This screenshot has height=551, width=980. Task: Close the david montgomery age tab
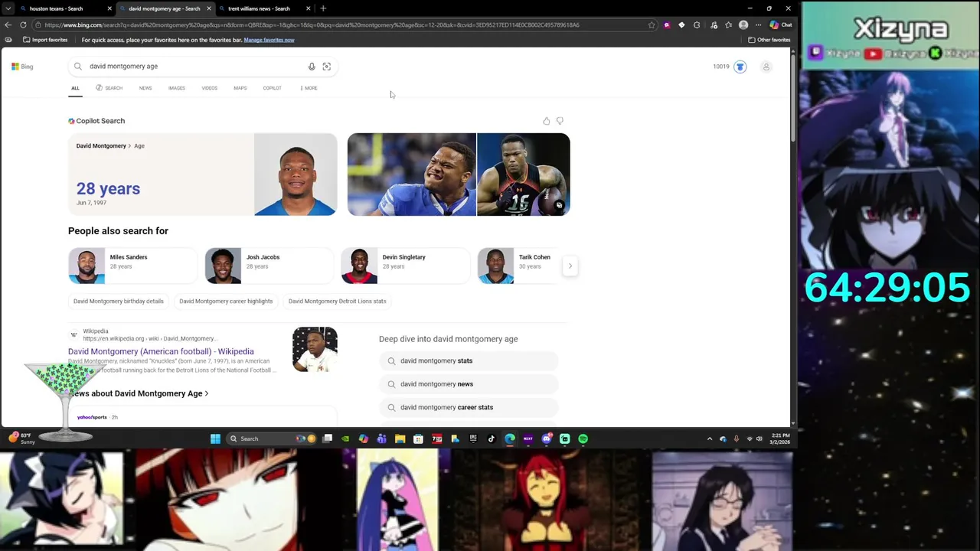[x=208, y=8]
